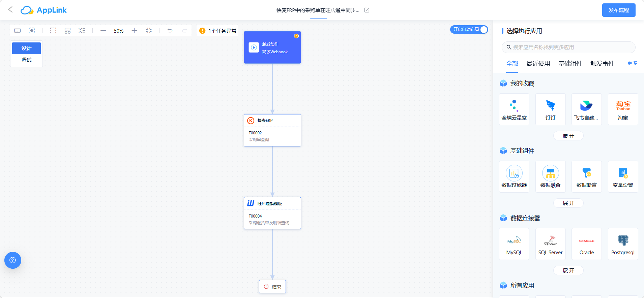
Task: Choose the 数据融合 component
Action: (551, 177)
